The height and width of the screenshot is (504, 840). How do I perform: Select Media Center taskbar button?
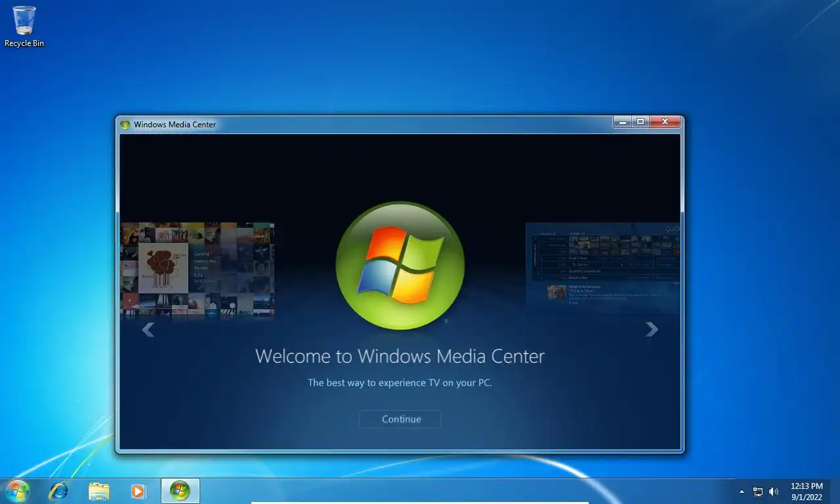click(x=180, y=491)
